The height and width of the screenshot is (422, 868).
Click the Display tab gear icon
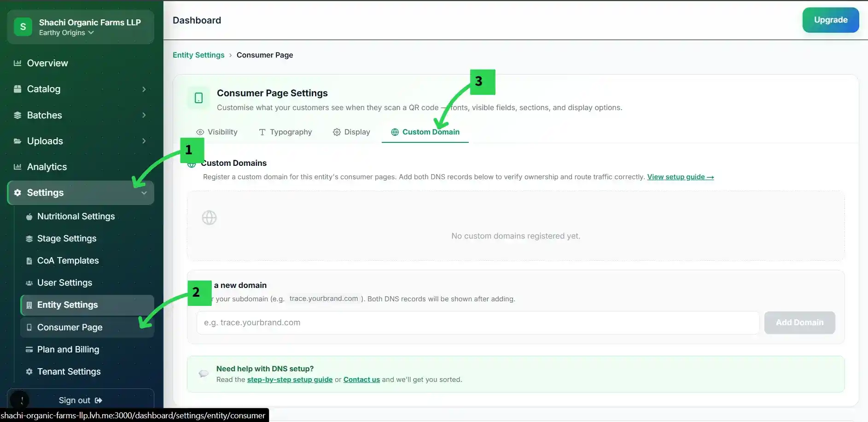pos(337,132)
